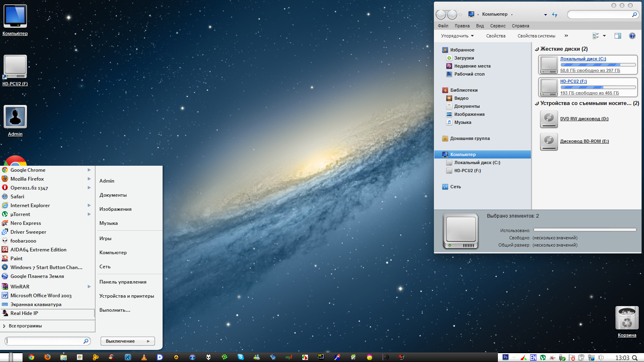
Task: Open Explorer help with question mark icon
Action: [x=632, y=36]
